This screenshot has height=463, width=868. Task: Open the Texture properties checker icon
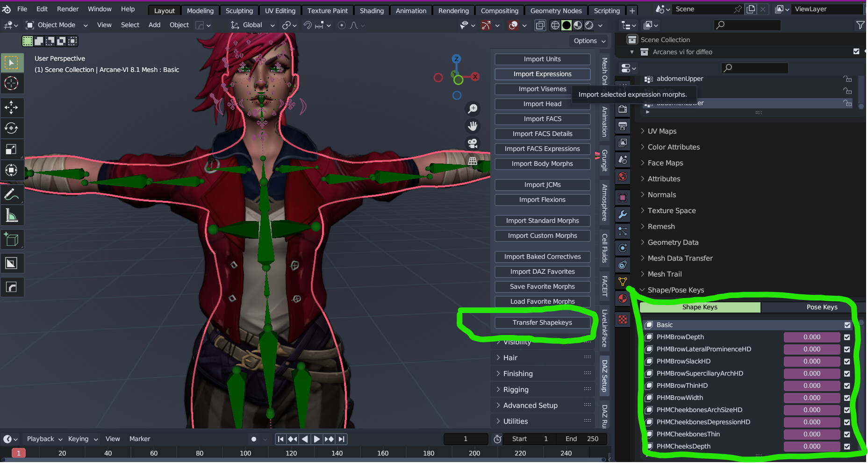tap(623, 320)
